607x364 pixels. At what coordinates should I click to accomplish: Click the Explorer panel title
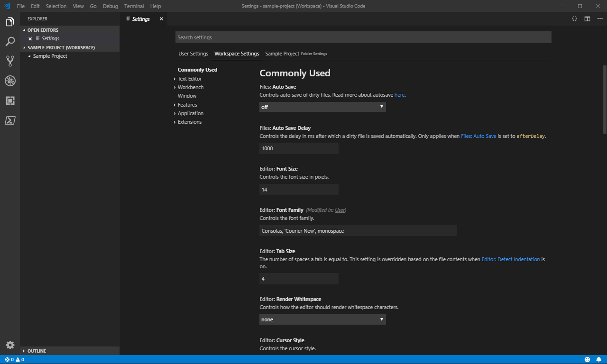[x=37, y=19]
